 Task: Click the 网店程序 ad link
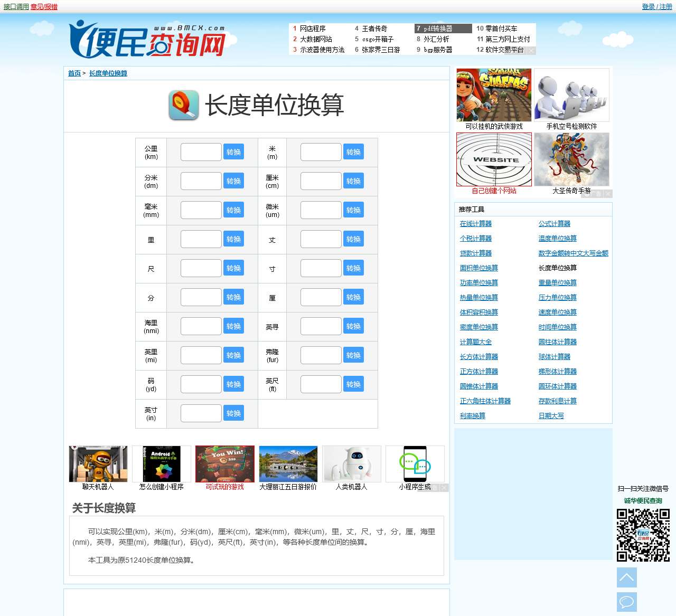coord(313,29)
